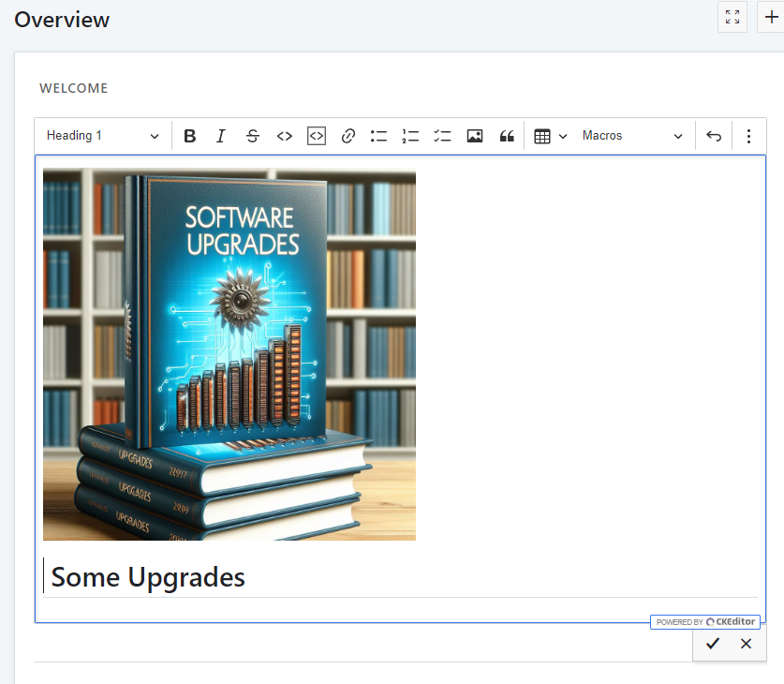This screenshot has height=684, width=784.
Task: Open the Heading 1 style dropdown
Action: click(102, 136)
